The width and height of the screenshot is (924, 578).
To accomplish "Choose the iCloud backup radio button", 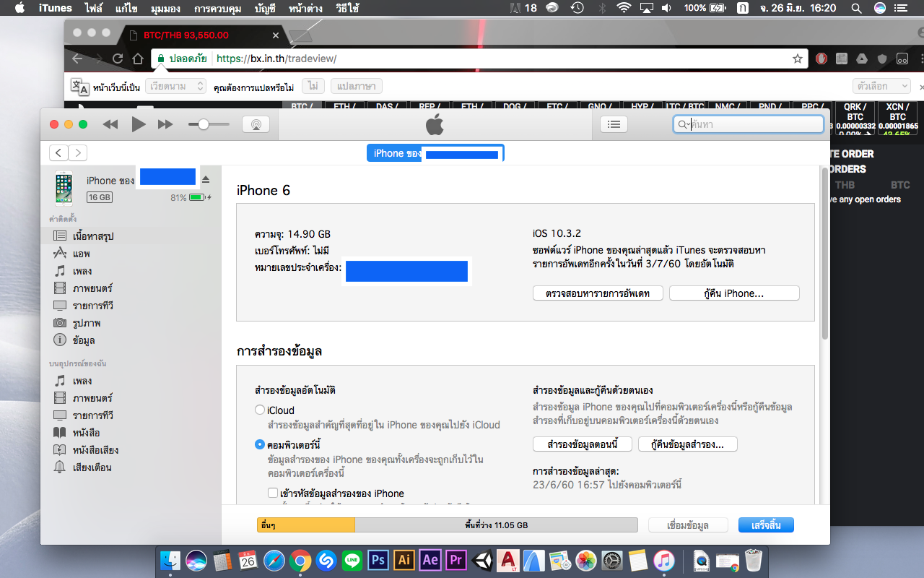I will point(260,410).
